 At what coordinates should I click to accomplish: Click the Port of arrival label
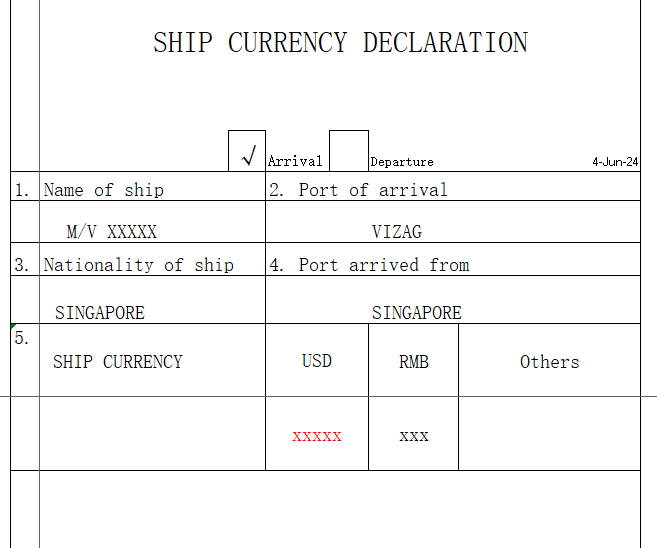(373, 190)
